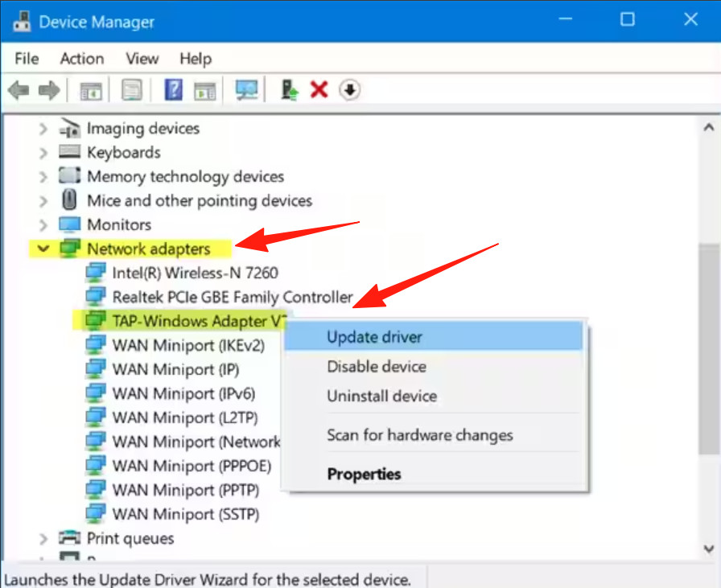Select the Print queues label
The height and width of the screenshot is (588, 721).
[x=130, y=538]
